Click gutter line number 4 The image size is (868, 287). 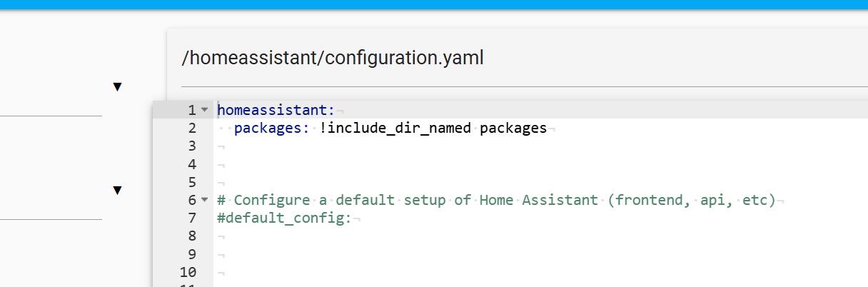(x=191, y=164)
